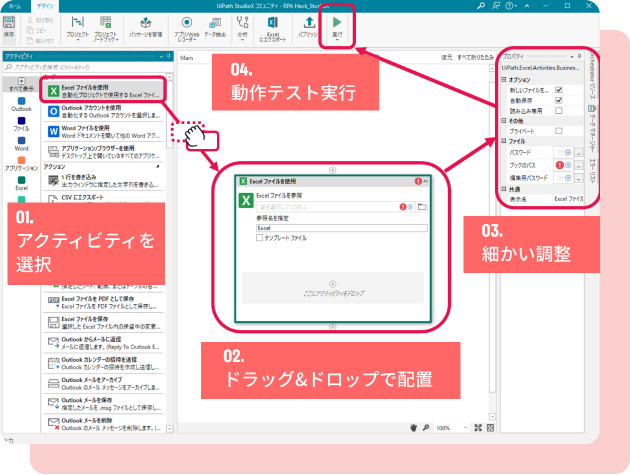Select the アプリケーション category filter
Viewport: 630px width, 475px height.
(x=21, y=164)
